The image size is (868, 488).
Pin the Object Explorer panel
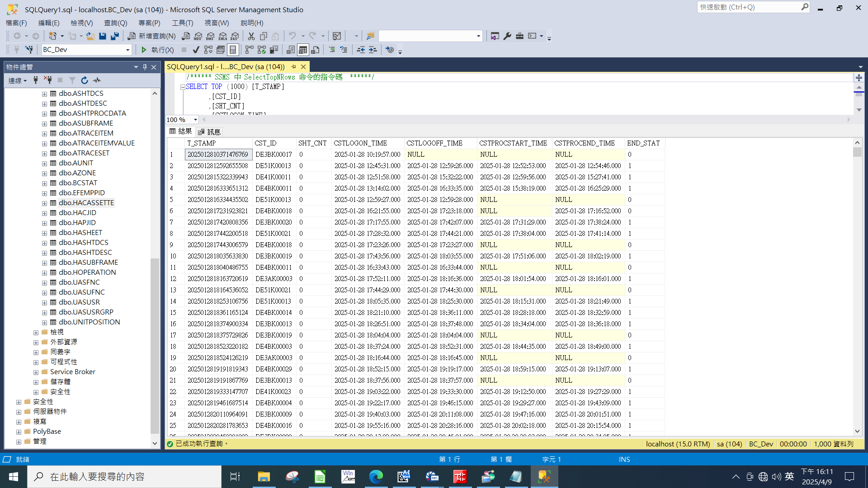[x=145, y=67]
